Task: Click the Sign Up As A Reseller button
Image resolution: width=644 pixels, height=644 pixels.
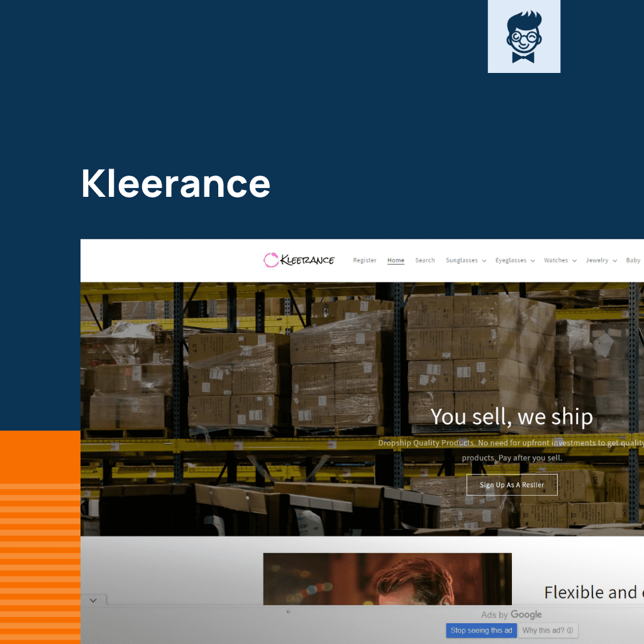Action: point(511,484)
